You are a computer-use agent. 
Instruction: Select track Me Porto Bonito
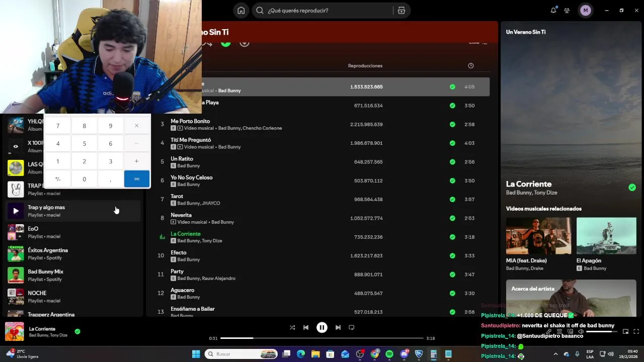(322, 125)
